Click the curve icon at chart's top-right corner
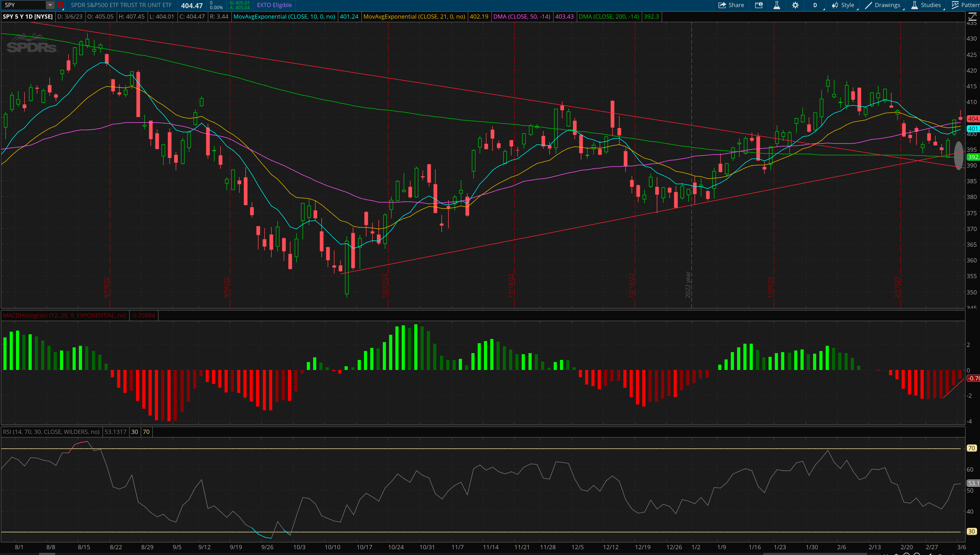 click(x=972, y=17)
